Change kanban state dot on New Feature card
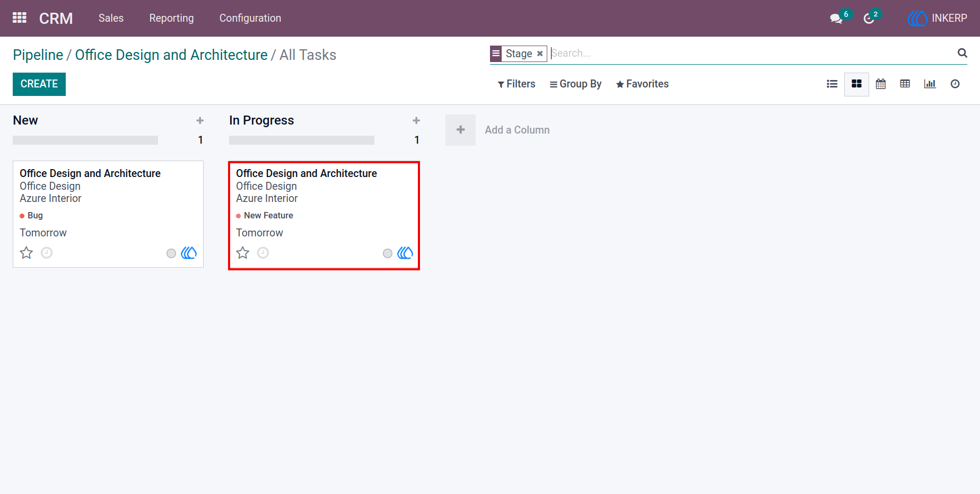980x494 pixels. [x=388, y=253]
